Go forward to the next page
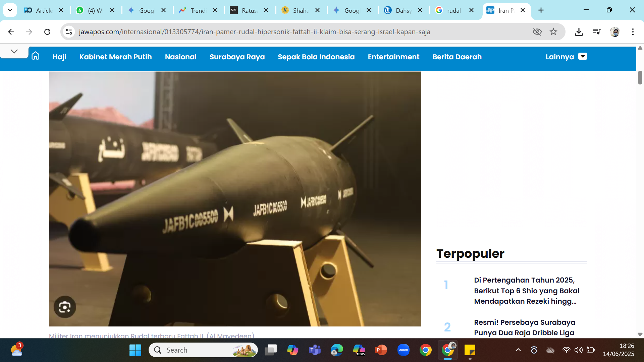 (29, 32)
